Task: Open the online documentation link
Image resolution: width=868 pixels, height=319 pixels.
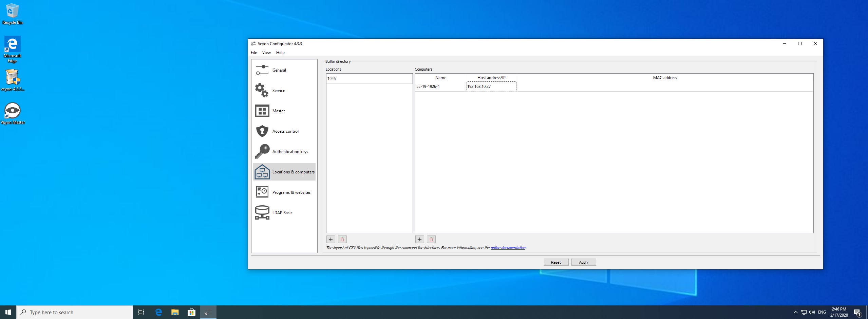Action: pos(508,248)
